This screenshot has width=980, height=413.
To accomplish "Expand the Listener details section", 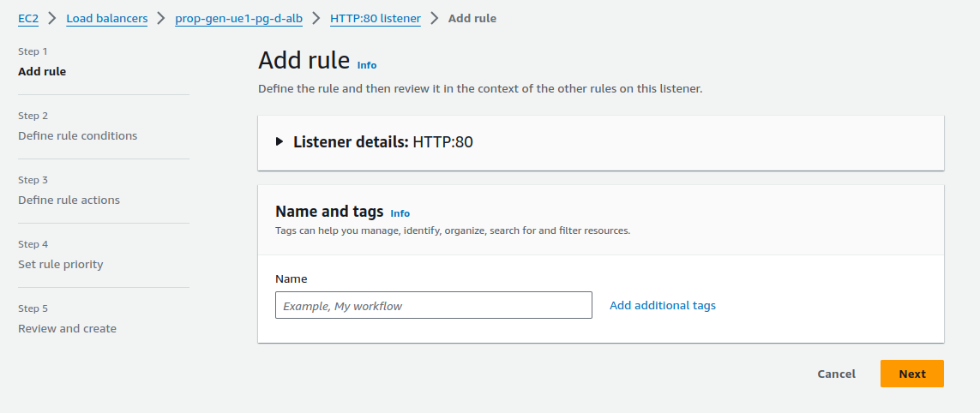I will click(280, 142).
